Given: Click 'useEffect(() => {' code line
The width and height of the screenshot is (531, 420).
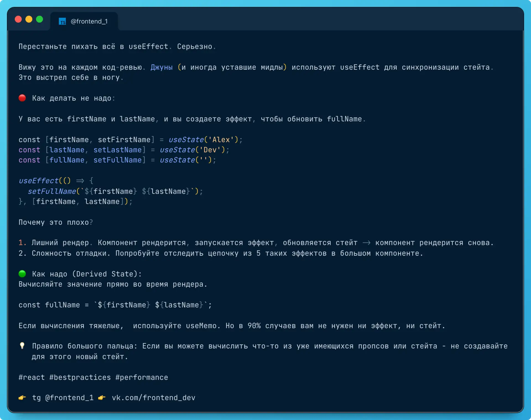Looking at the screenshot, I should 56,181.
